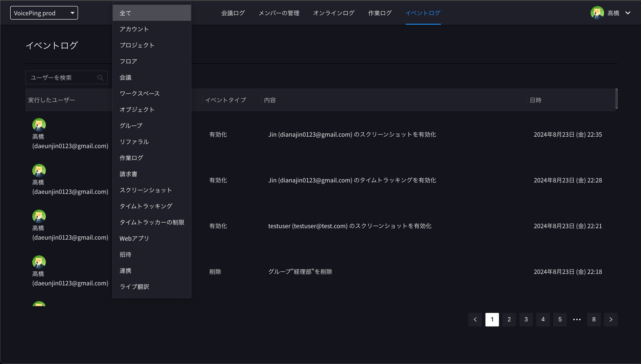Go to next page using the right arrow
Image resolution: width=641 pixels, height=364 pixels.
[x=610, y=319]
